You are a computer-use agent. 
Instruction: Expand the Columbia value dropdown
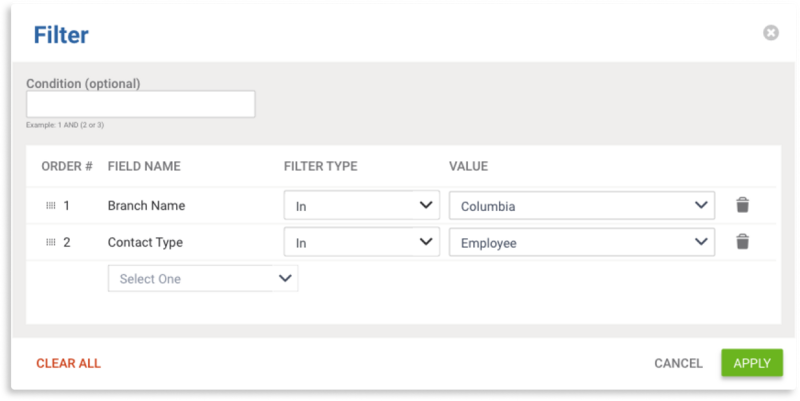click(582, 206)
